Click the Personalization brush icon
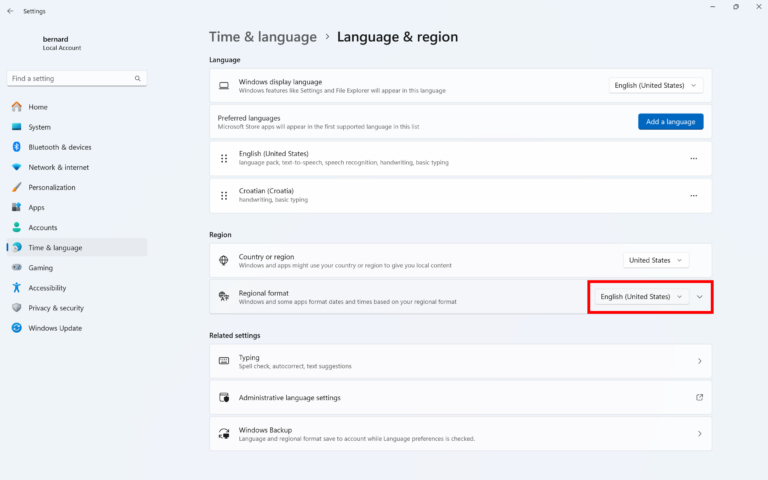Image resolution: width=768 pixels, height=480 pixels. point(17,187)
